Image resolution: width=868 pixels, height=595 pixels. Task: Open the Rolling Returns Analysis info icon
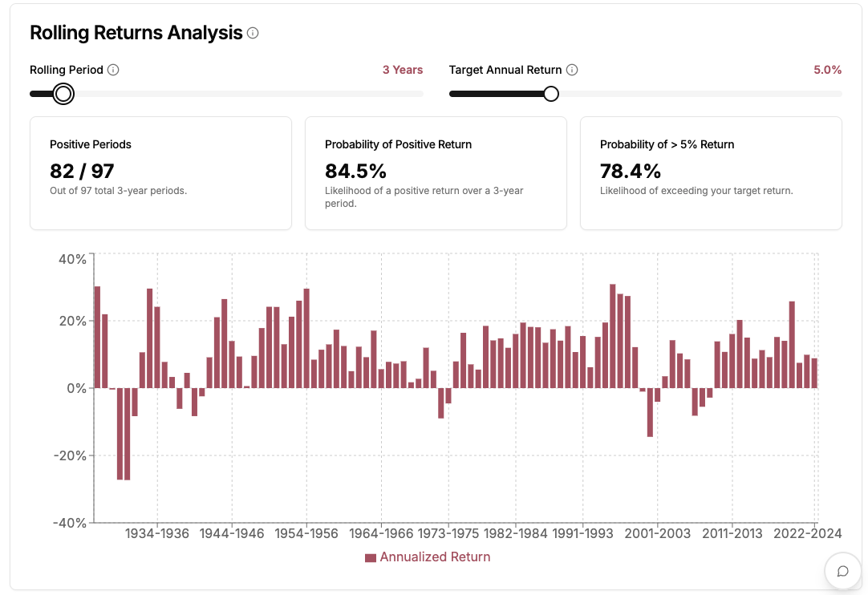tap(253, 33)
